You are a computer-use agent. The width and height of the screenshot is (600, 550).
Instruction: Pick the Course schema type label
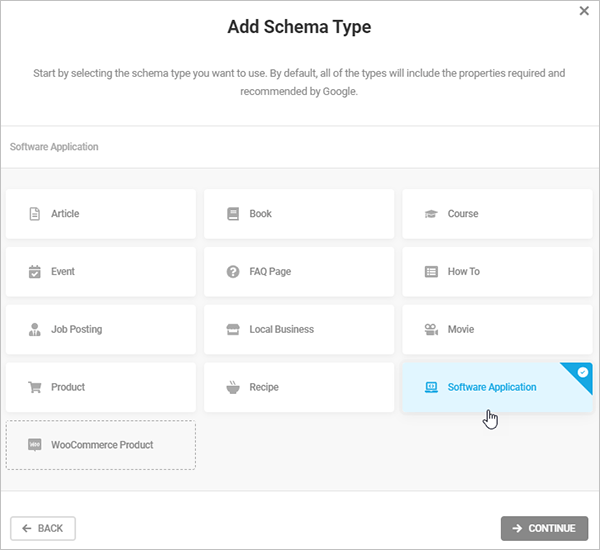[463, 214]
